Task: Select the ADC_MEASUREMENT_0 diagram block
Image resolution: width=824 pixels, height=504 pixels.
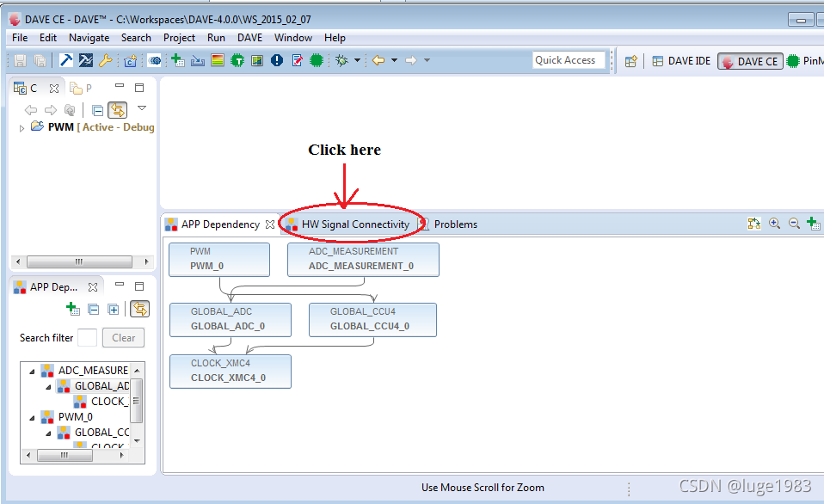Action: tap(363, 260)
